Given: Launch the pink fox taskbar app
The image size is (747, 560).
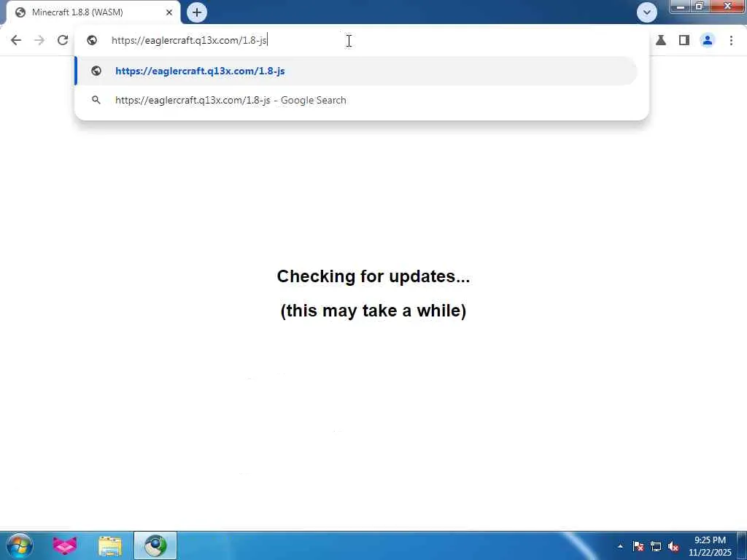Looking at the screenshot, I should pyautogui.click(x=65, y=545).
